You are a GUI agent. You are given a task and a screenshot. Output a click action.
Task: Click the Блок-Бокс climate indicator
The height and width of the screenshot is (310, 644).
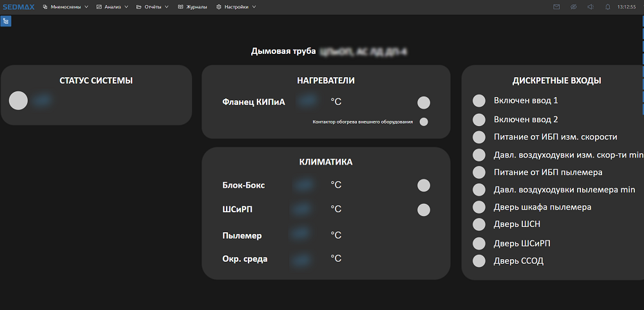coord(423,185)
